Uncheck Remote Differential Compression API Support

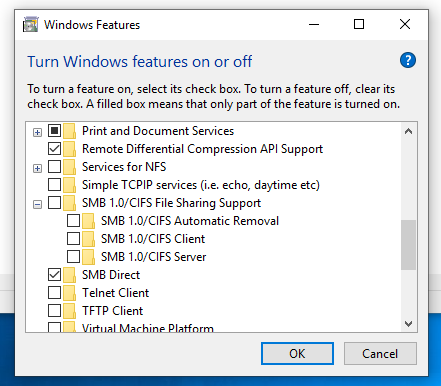click(54, 149)
